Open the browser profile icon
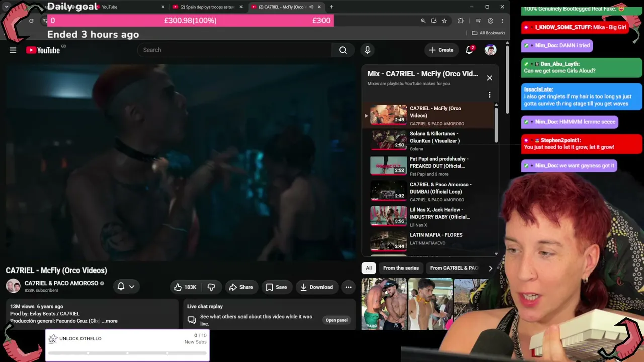The height and width of the screenshot is (362, 644). click(490, 21)
